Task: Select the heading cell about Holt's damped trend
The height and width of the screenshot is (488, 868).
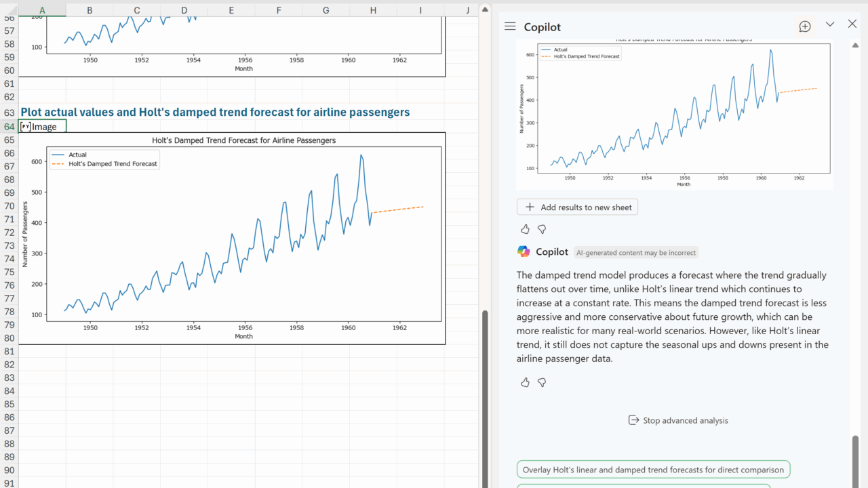Action: tap(215, 113)
